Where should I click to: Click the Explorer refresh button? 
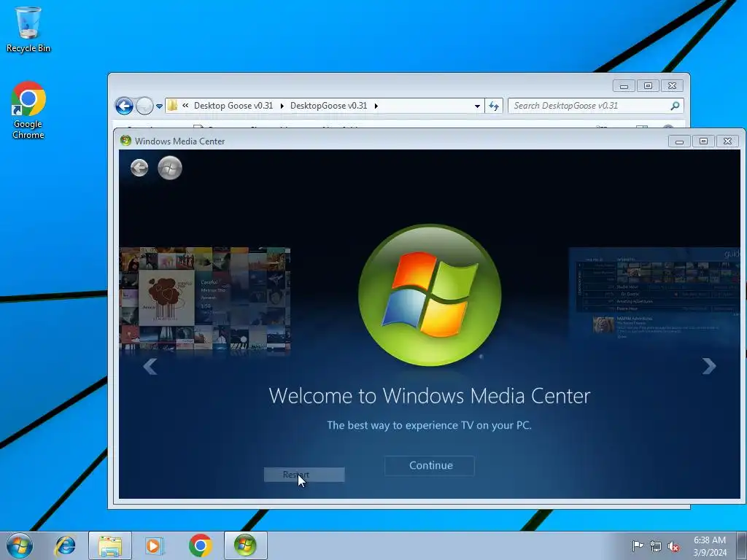(x=494, y=106)
